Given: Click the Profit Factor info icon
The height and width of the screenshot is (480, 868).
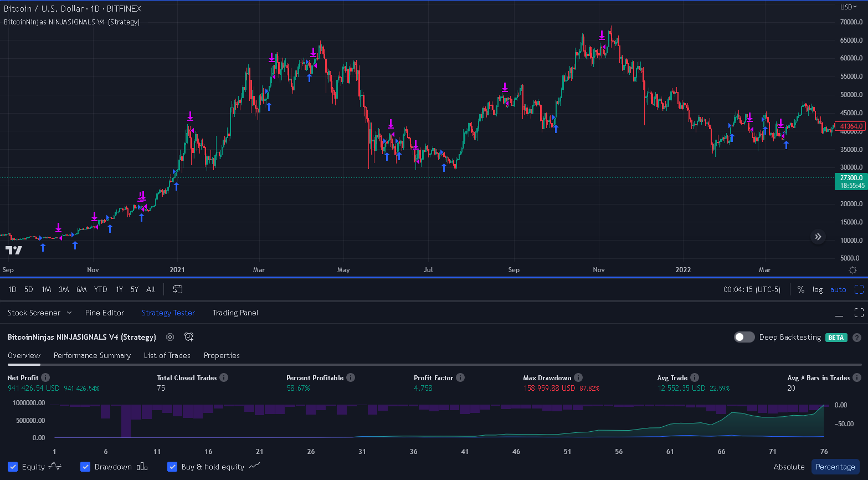Looking at the screenshot, I should click(460, 377).
